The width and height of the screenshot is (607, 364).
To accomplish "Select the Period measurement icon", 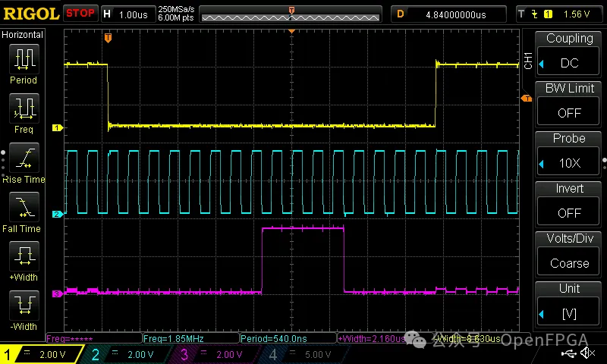I will pyautogui.click(x=24, y=59).
